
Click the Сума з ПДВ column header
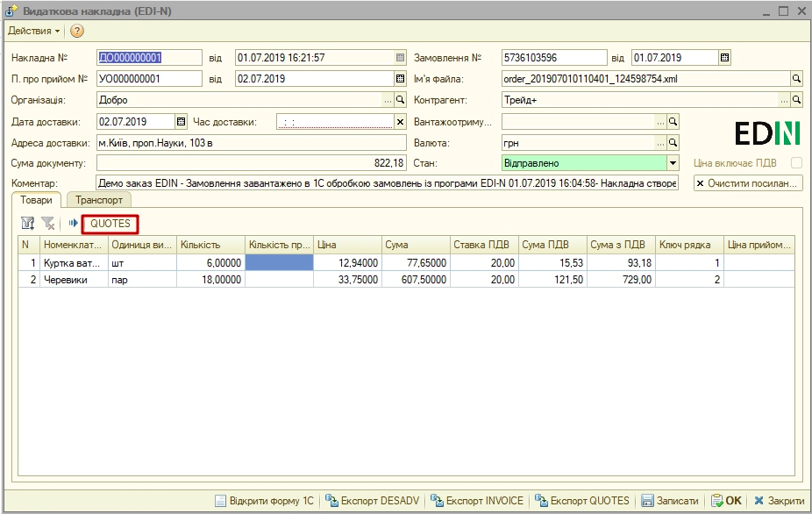tap(620, 245)
